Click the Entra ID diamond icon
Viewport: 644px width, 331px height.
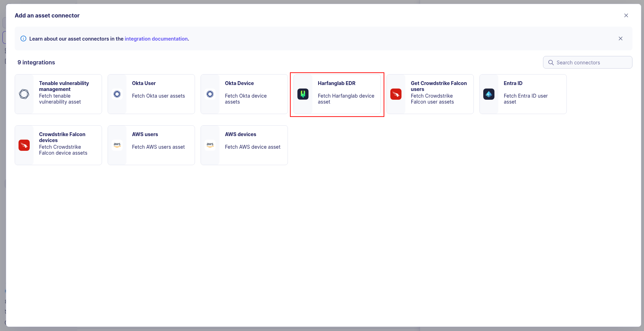click(489, 94)
